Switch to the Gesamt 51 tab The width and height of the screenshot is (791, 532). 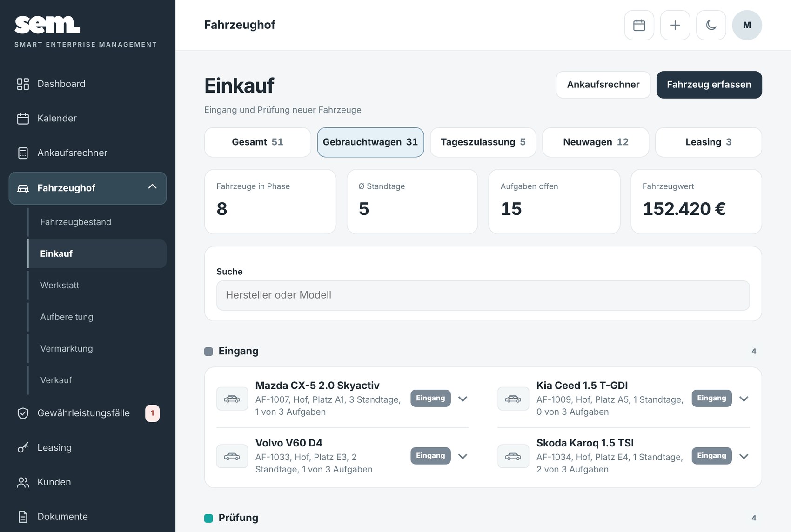pyautogui.click(x=257, y=142)
